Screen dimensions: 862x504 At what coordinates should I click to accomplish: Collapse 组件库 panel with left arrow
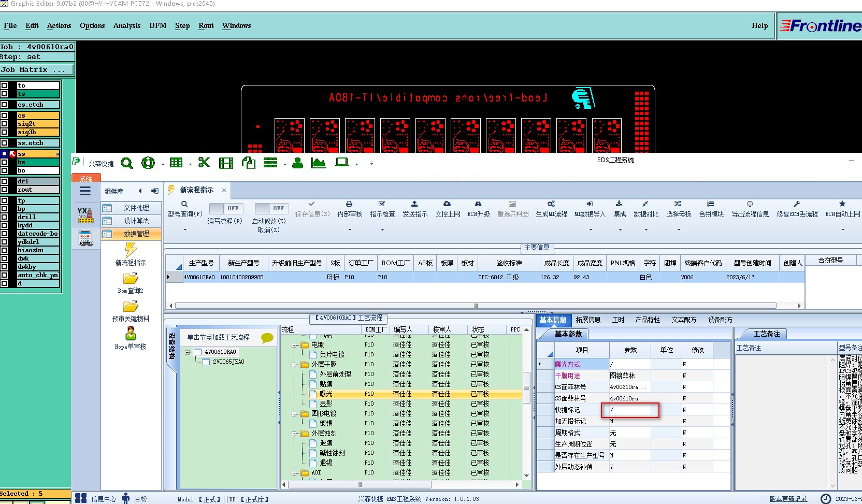pyautogui.click(x=140, y=191)
